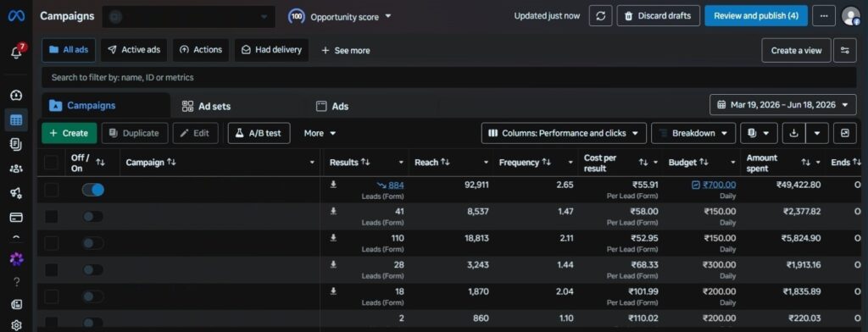This screenshot has width=868, height=332.
Task: Sort by the Reach column header
Action: 431,163
